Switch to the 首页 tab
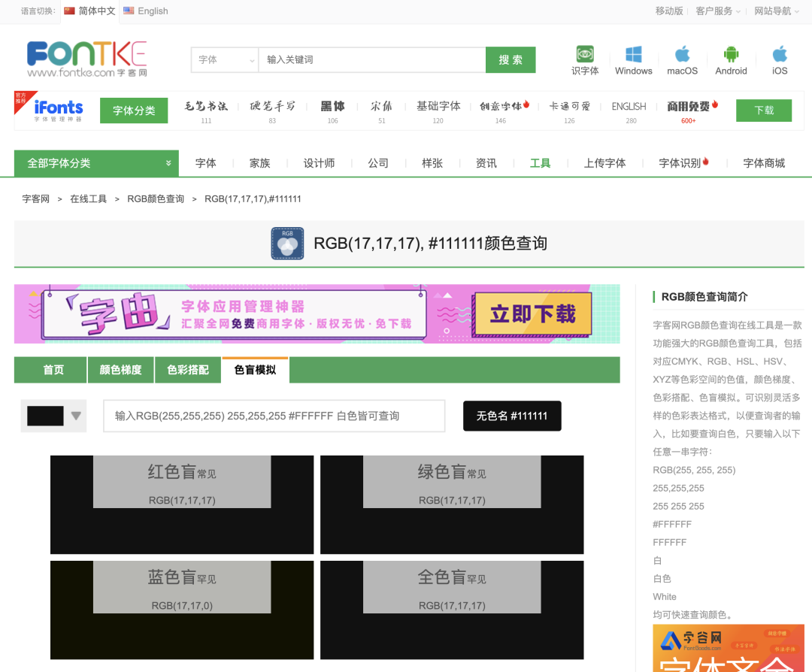The width and height of the screenshot is (812, 672). point(50,370)
